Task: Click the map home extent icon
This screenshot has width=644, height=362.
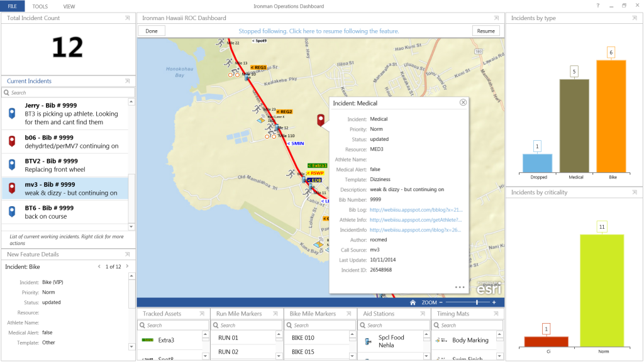Action: [413, 302]
